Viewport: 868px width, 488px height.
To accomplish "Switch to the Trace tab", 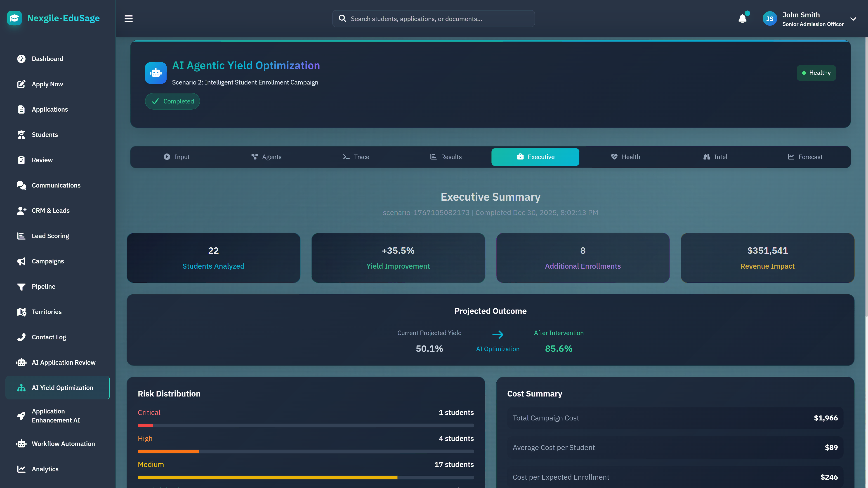I will (x=356, y=157).
